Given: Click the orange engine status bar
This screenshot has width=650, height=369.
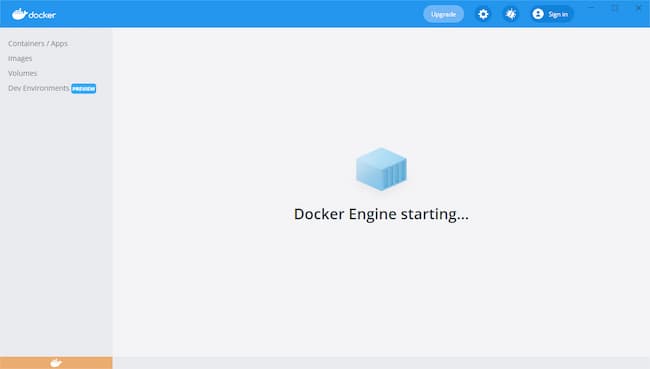Looking at the screenshot, I should pos(56,363).
